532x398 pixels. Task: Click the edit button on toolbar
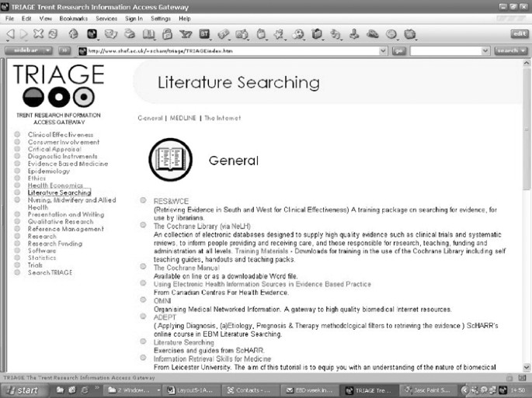(519, 33)
